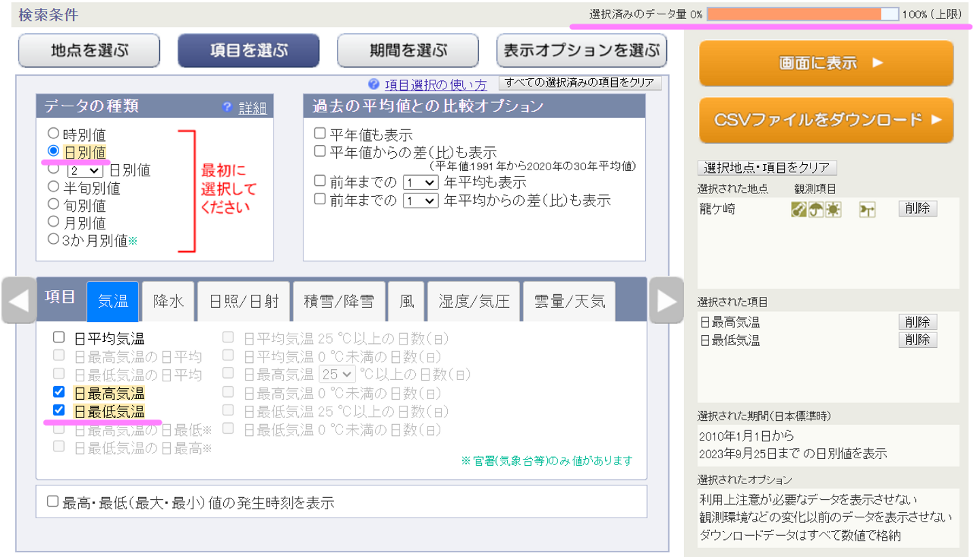
Task: Delete 日最低気温 from the selected items list
Action: (x=917, y=340)
